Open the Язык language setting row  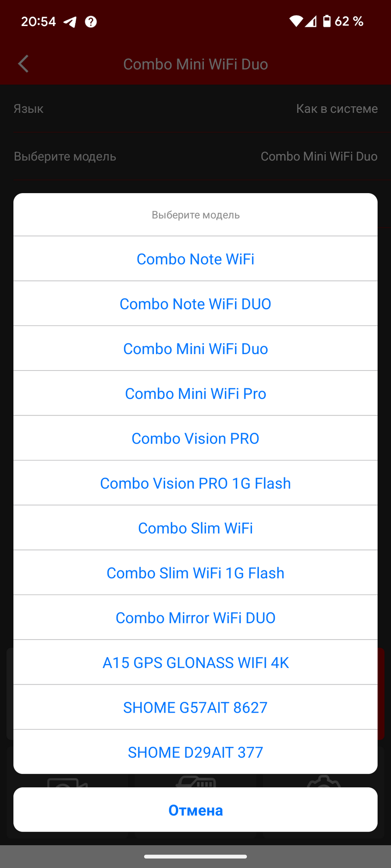click(195, 108)
